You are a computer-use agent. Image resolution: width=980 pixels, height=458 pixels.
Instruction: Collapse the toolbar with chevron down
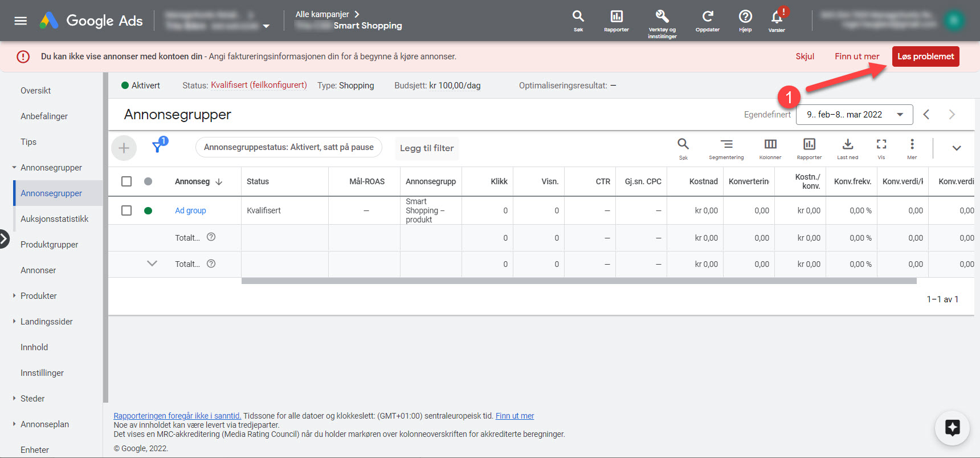coord(957,148)
